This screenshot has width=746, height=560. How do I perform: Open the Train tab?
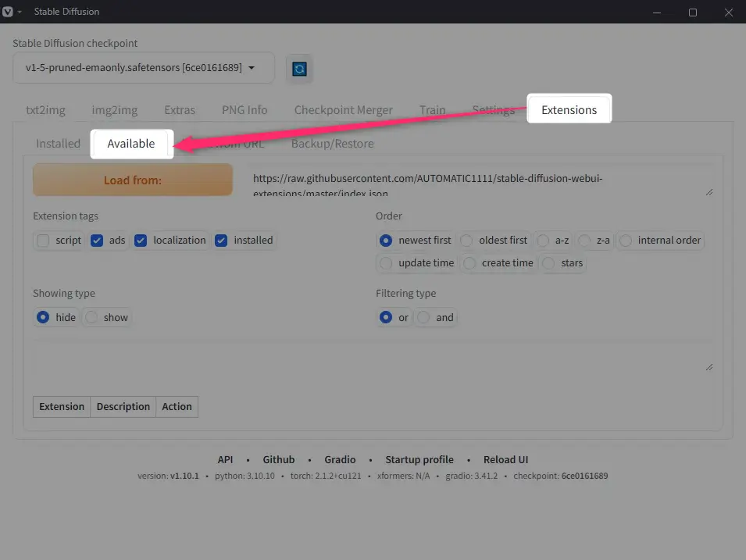433,110
